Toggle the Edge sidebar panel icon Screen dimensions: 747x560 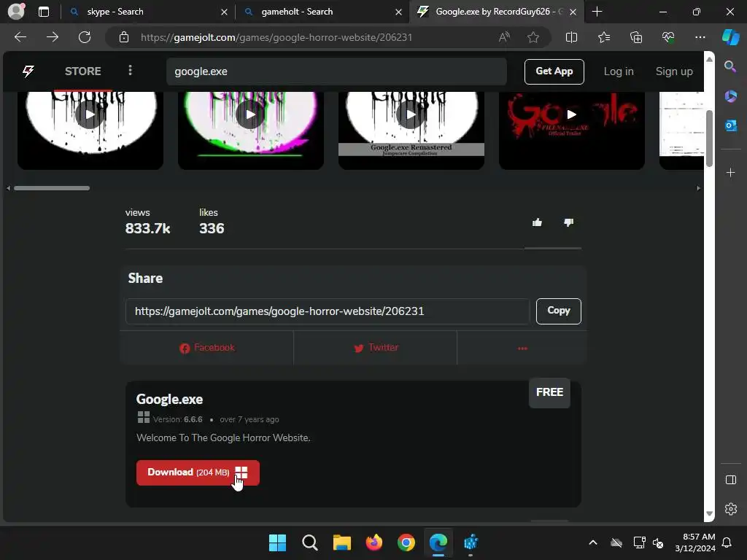pos(730,480)
